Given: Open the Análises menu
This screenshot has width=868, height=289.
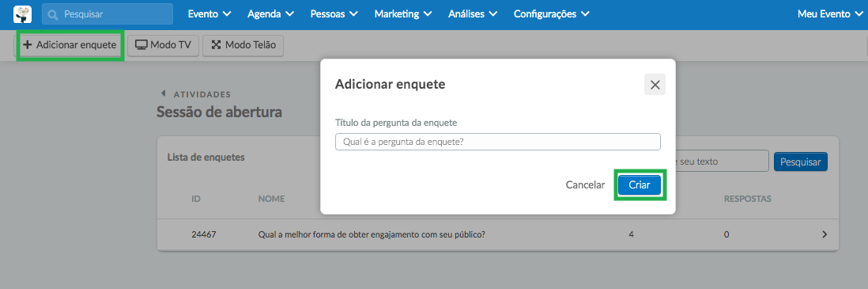Looking at the screenshot, I should 473,14.
